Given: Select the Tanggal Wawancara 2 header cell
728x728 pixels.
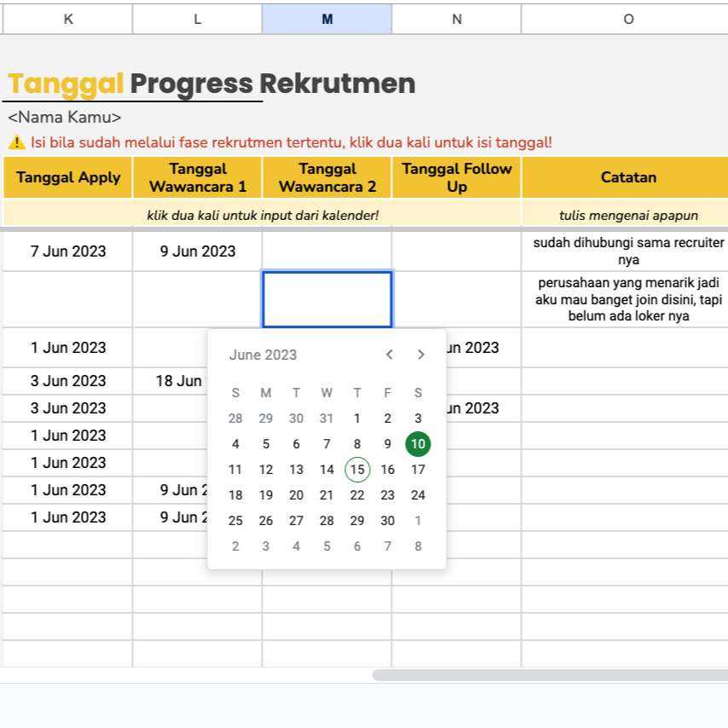Looking at the screenshot, I should (x=327, y=178).
